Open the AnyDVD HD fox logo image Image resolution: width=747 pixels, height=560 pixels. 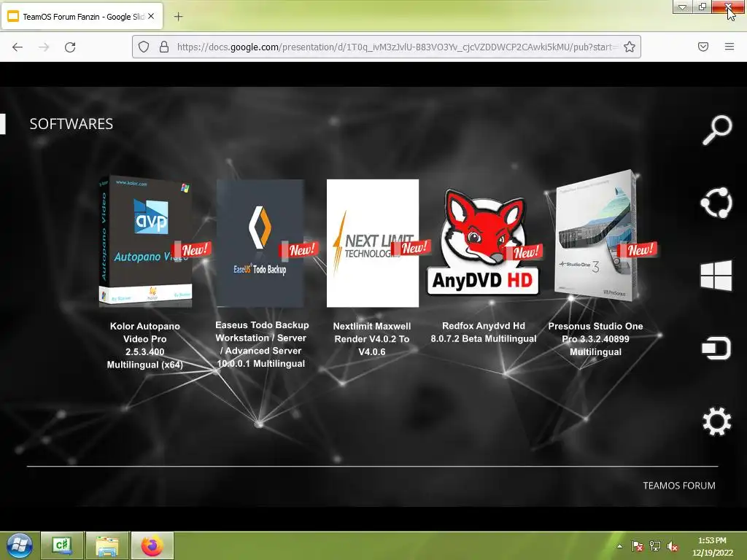(x=483, y=242)
